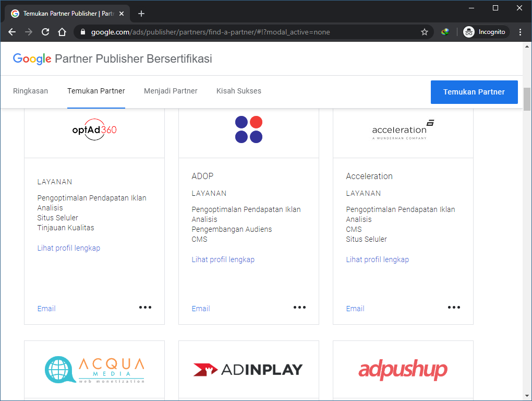The height and width of the screenshot is (401, 532).
Task: Open the Incognito profile indicator
Action: tap(486, 32)
